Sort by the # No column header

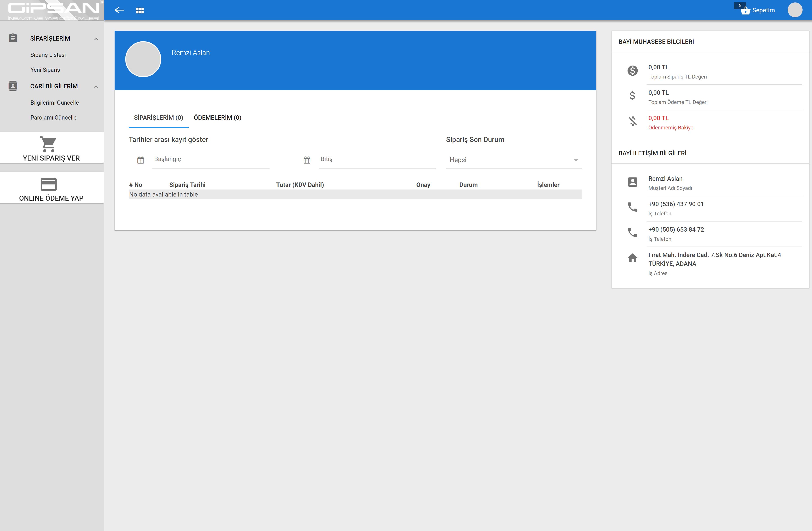(136, 185)
